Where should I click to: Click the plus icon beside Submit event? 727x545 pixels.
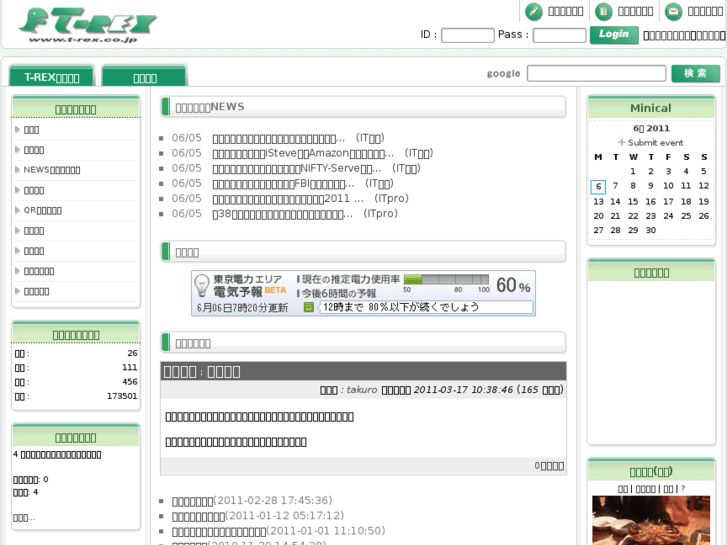[x=621, y=142]
